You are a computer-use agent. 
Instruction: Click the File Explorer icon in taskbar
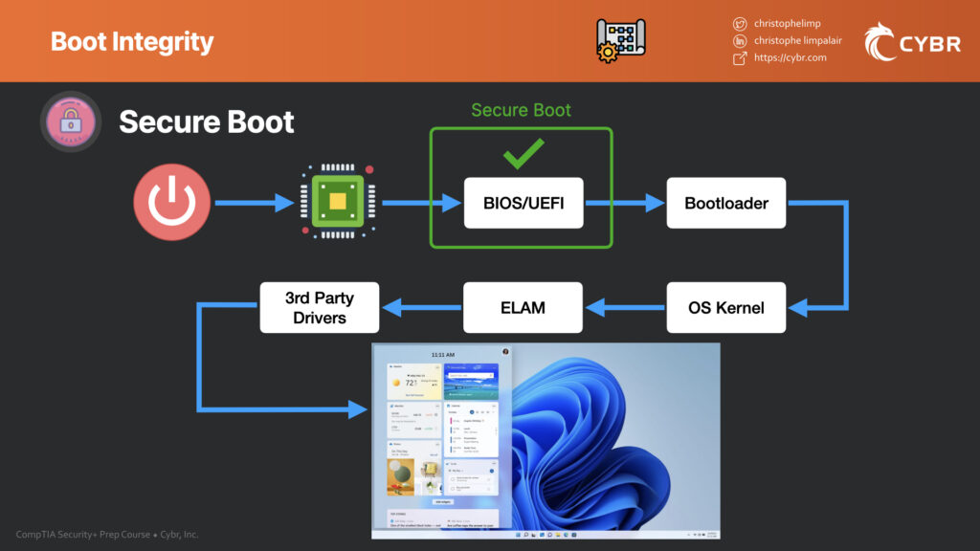point(558,535)
